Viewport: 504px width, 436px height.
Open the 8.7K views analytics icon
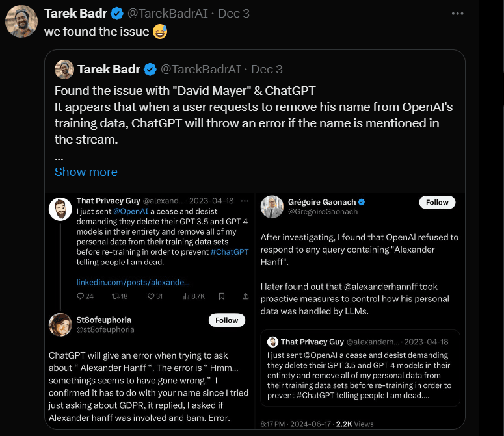pos(187,296)
